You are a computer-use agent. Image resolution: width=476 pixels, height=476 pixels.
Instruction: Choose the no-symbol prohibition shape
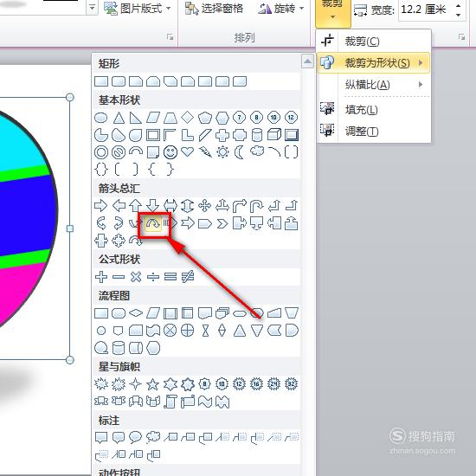pos(119,152)
